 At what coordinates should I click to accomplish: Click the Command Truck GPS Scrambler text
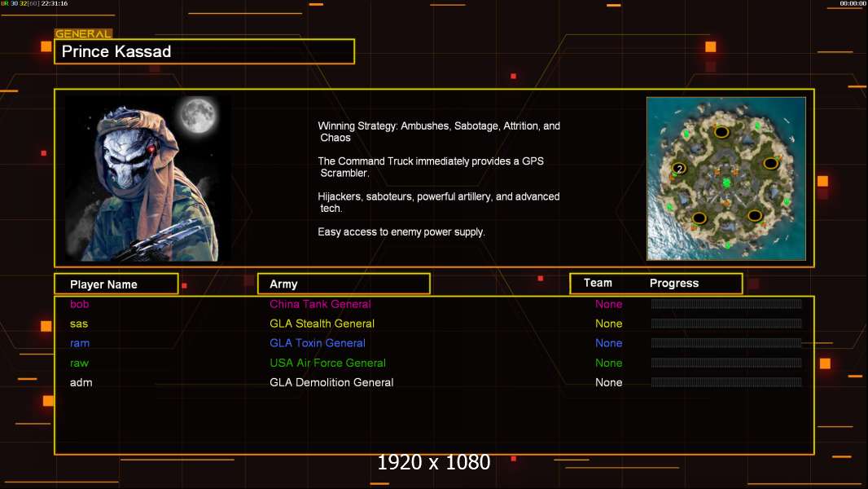431,167
